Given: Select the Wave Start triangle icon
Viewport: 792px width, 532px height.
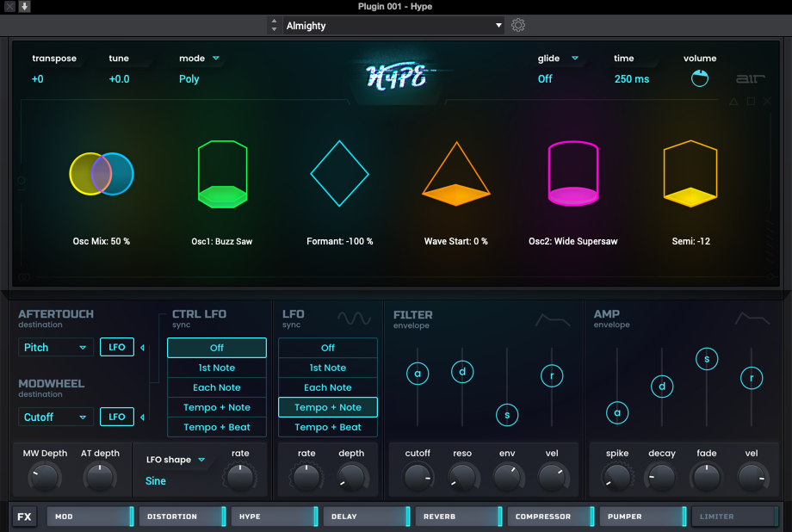Looking at the screenshot, I should (x=455, y=176).
